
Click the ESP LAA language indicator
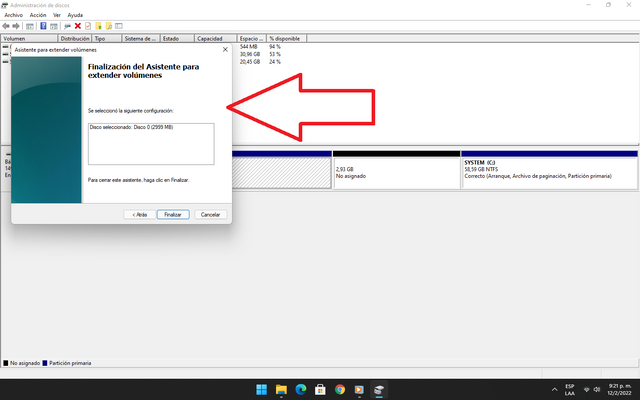(x=570, y=390)
